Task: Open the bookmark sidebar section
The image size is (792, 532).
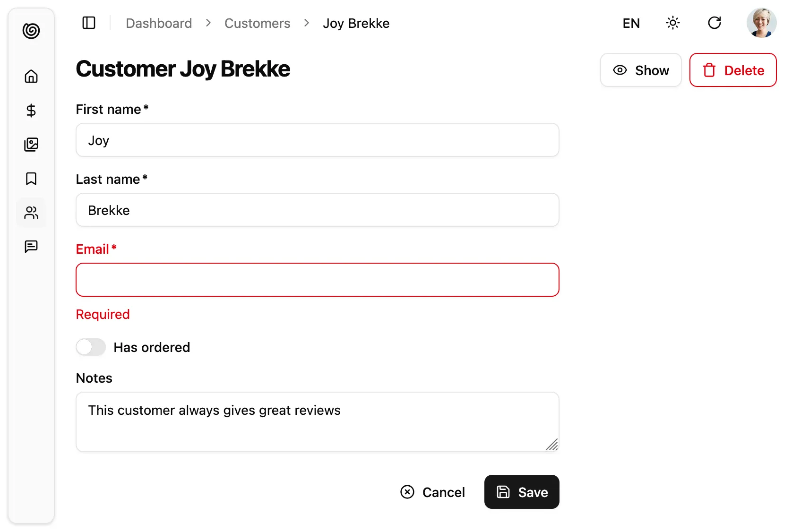Action: click(31, 179)
